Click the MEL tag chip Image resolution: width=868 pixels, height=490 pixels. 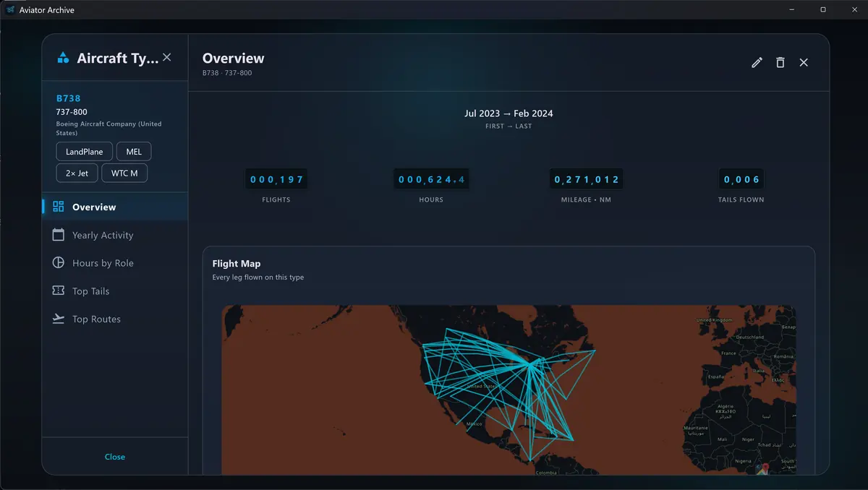134,152
